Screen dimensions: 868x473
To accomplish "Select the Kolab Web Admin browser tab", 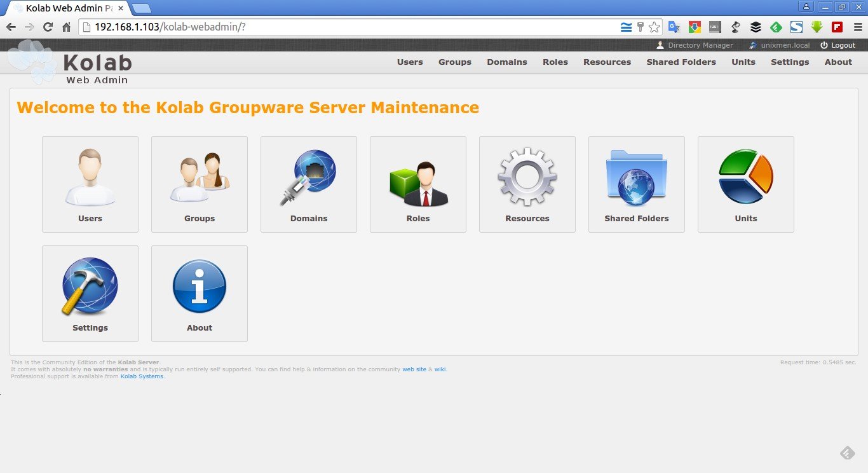I will (67, 8).
